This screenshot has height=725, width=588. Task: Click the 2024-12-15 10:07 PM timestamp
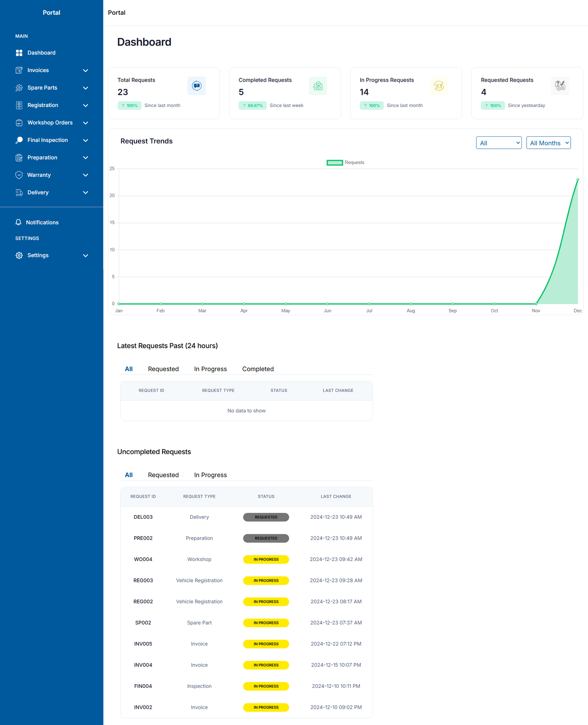coord(336,665)
